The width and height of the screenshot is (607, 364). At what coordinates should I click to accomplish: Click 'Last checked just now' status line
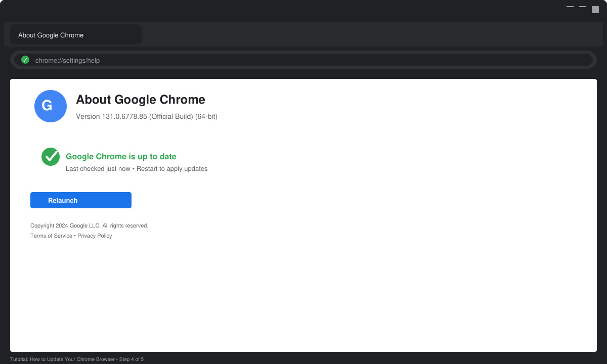137,169
